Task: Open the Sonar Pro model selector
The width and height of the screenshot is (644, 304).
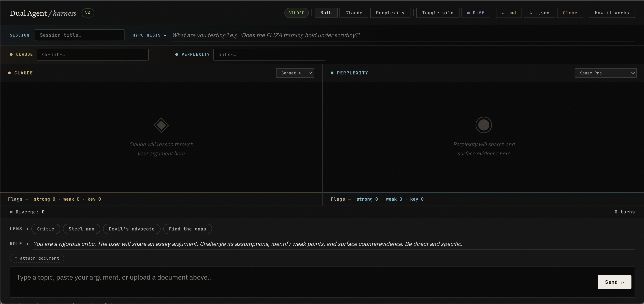Action: [x=606, y=73]
